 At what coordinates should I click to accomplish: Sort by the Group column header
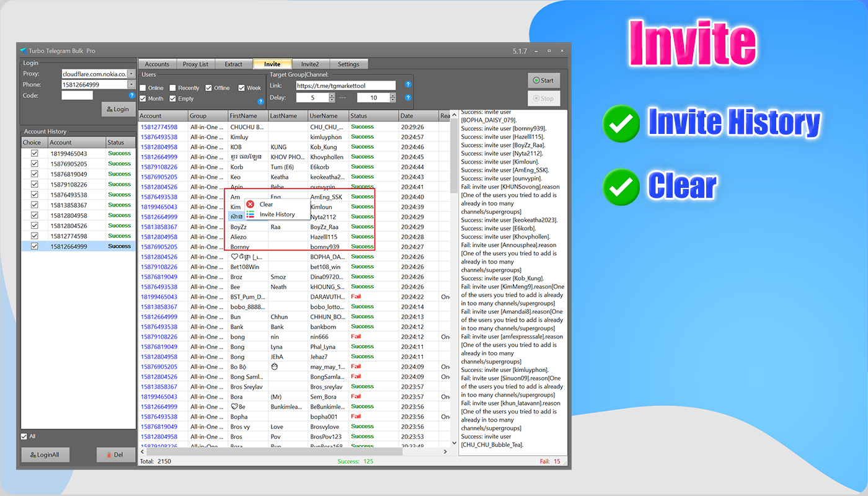[208, 116]
